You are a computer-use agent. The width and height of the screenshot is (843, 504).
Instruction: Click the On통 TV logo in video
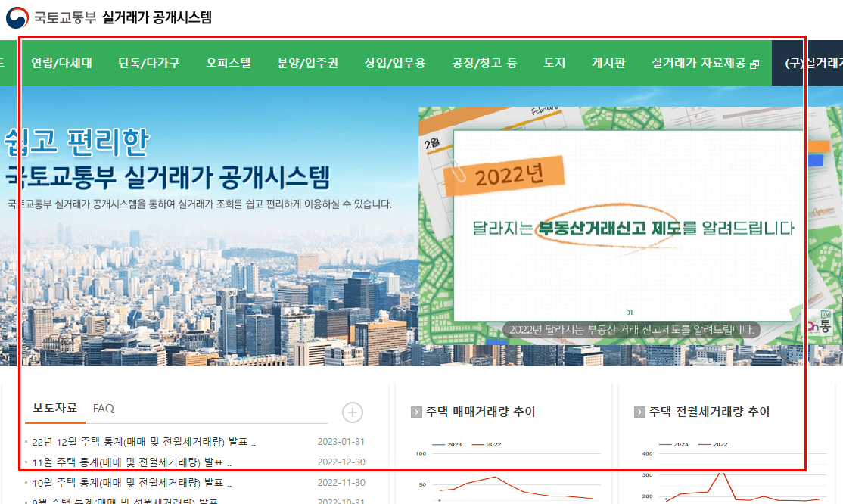820,322
